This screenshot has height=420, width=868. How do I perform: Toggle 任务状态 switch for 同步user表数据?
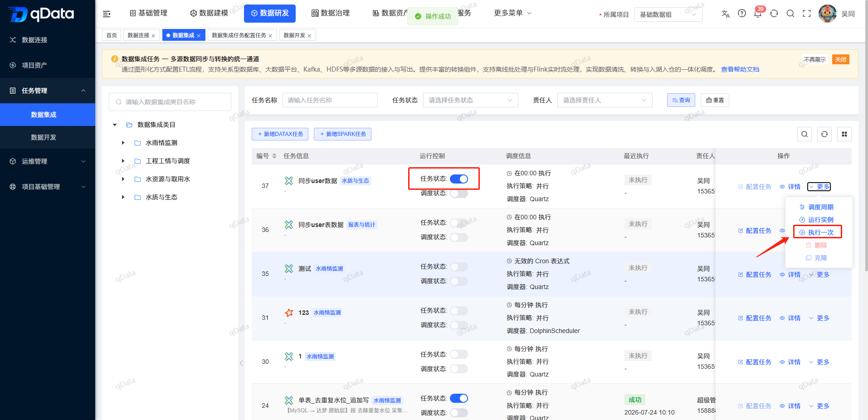click(x=459, y=223)
